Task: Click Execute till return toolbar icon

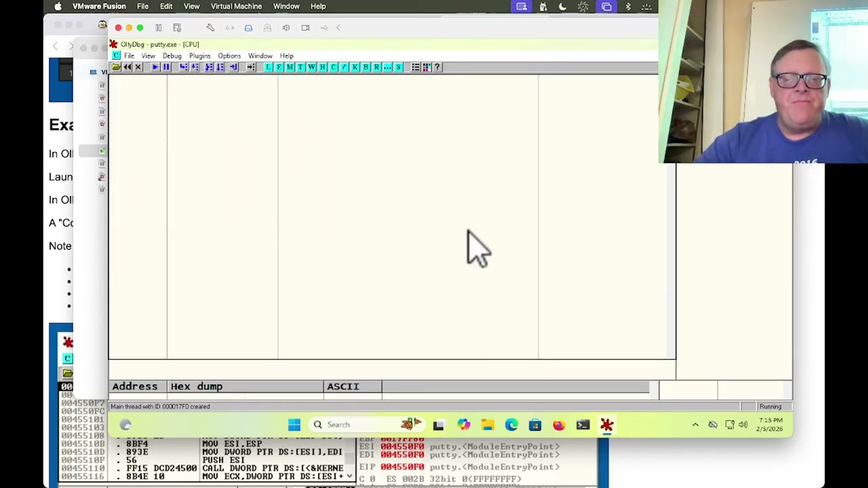Action: click(x=233, y=67)
